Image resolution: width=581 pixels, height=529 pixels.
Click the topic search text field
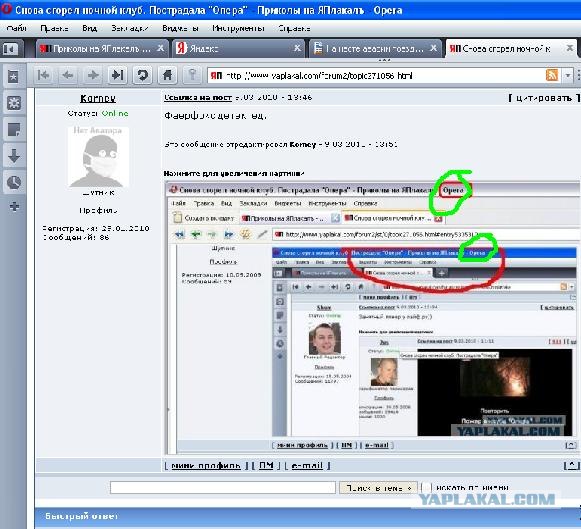pyautogui.click(x=223, y=488)
